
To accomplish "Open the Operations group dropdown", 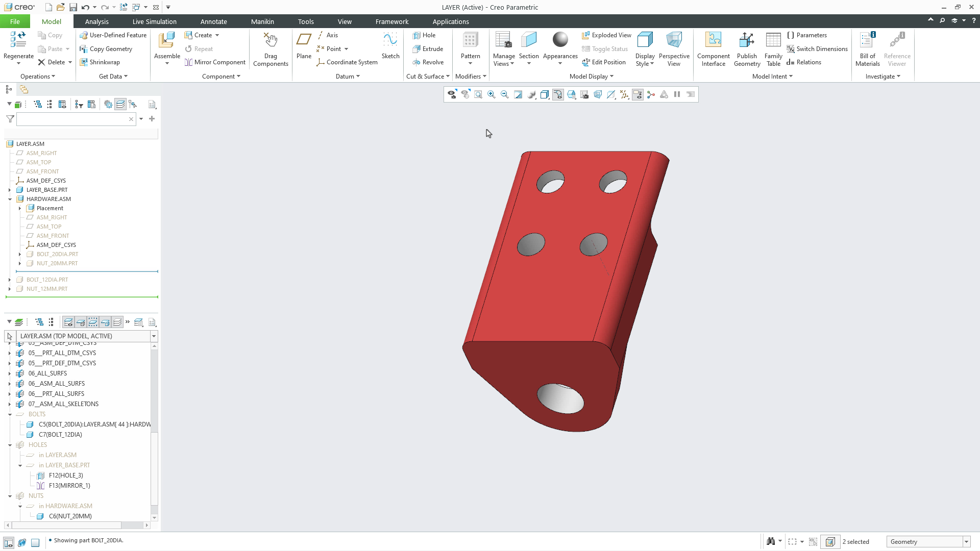I will pos(38,77).
